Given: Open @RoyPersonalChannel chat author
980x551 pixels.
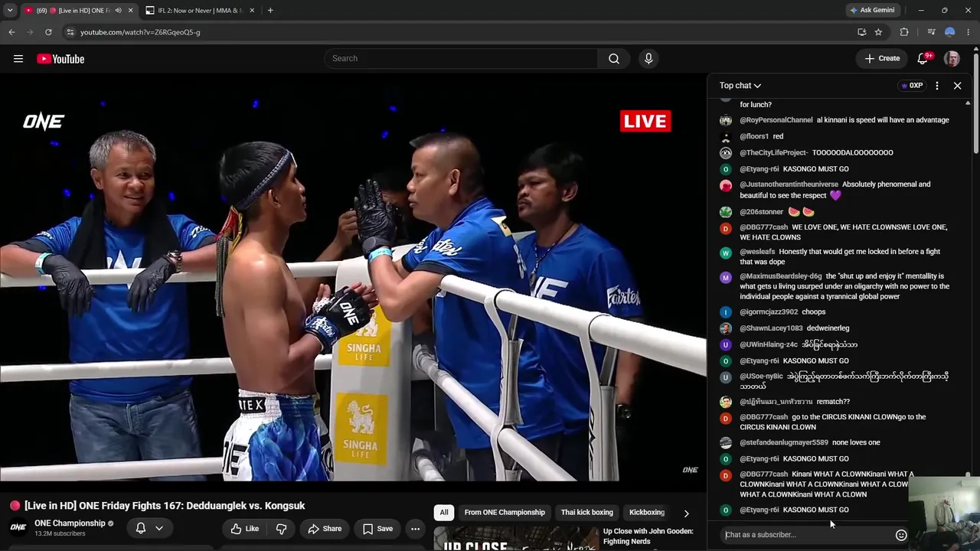Looking at the screenshot, I should point(776,120).
